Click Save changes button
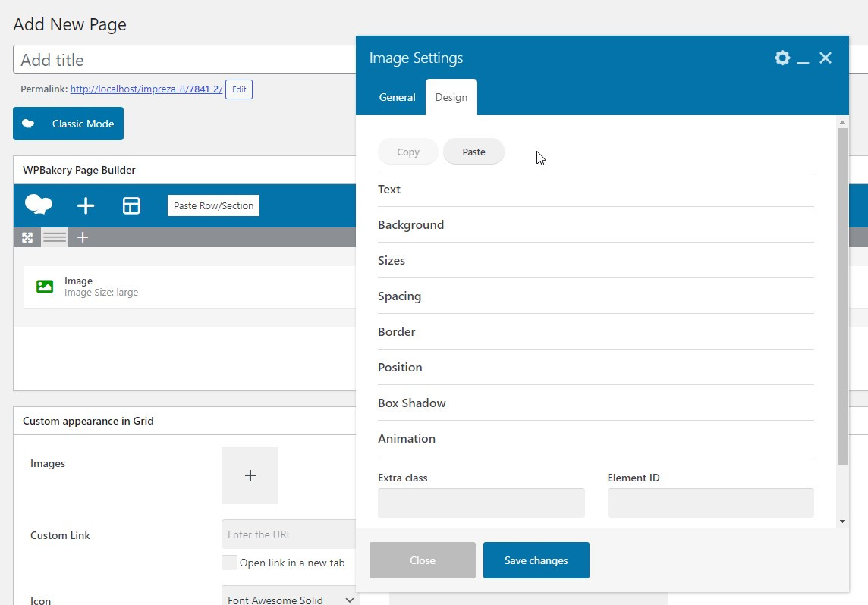Image resolution: width=868 pixels, height=605 pixels. (536, 560)
